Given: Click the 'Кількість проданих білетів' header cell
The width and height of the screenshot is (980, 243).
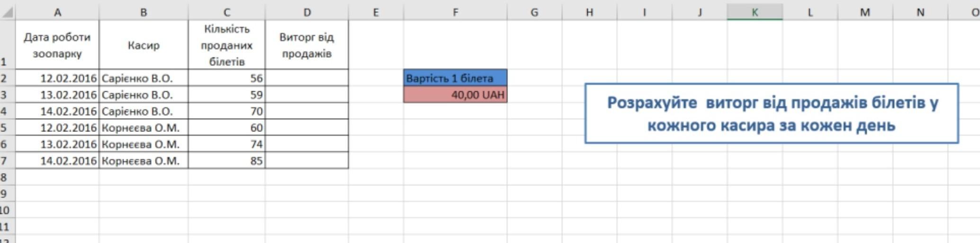Looking at the screenshot, I should pos(226,45).
